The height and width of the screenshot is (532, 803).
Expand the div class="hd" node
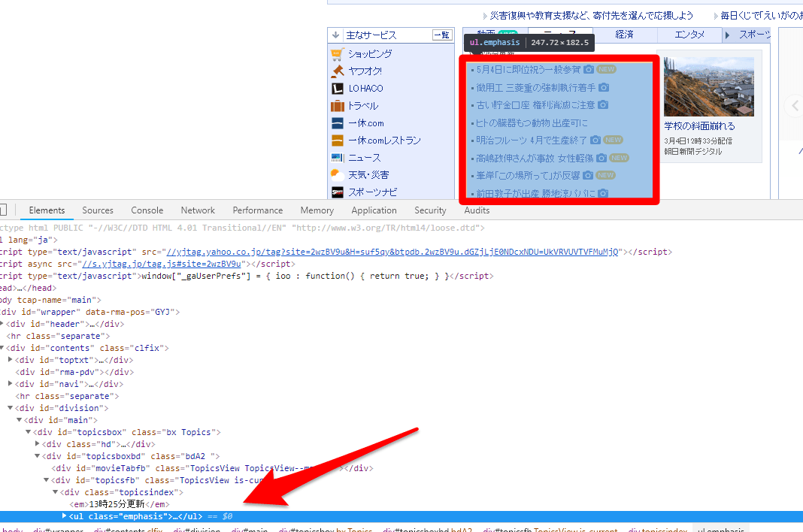point(38,443)
